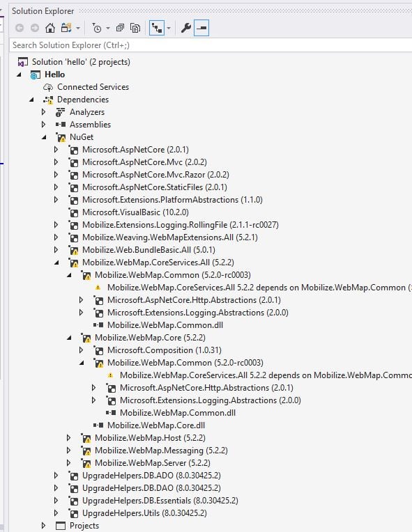Collapse the Mobilize.WebMap.CoreServices.All package
412x532 pixels.
click(56, 263)
